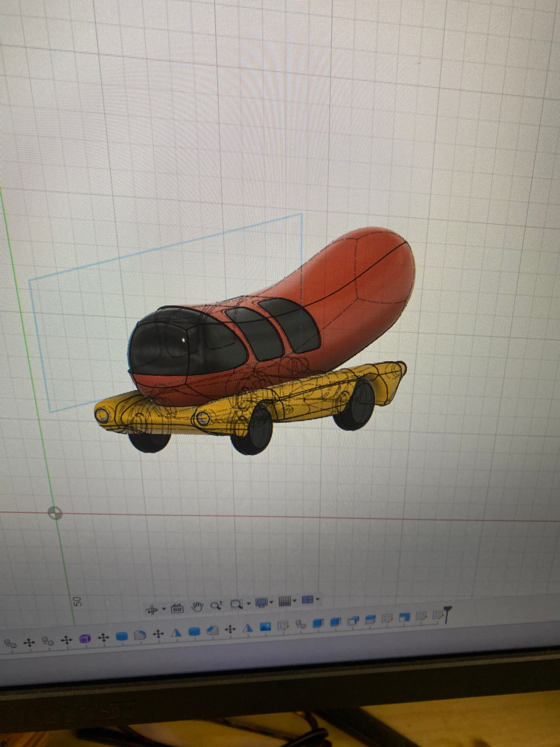
Task: Click the Grid and Snaps icon
Action: [285, 601]
